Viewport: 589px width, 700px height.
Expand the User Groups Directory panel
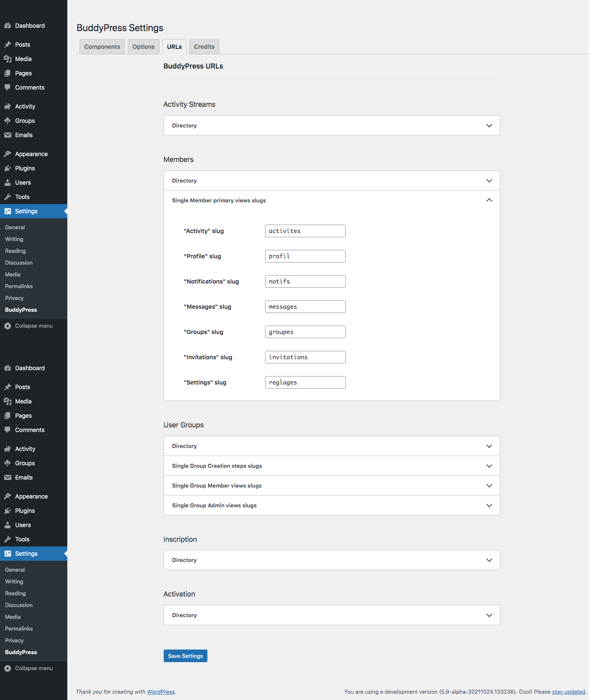coord(332,446)
